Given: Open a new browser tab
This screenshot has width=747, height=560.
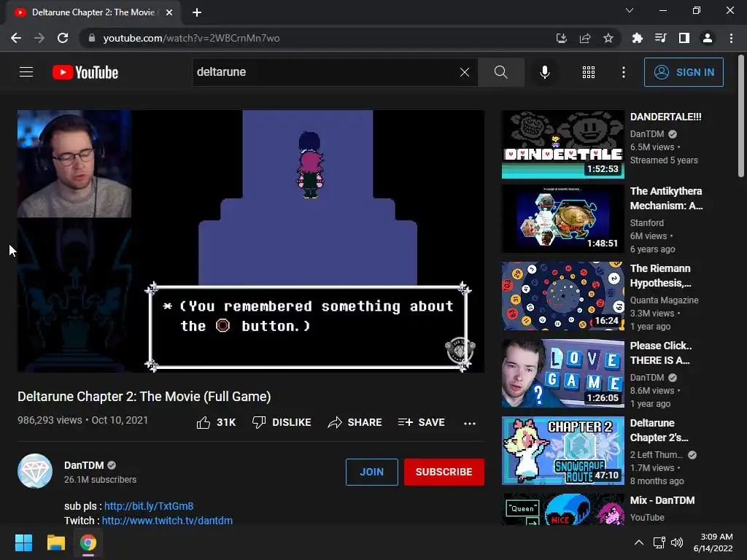Looking at the screenshot, I should click(x=197, y=12).
